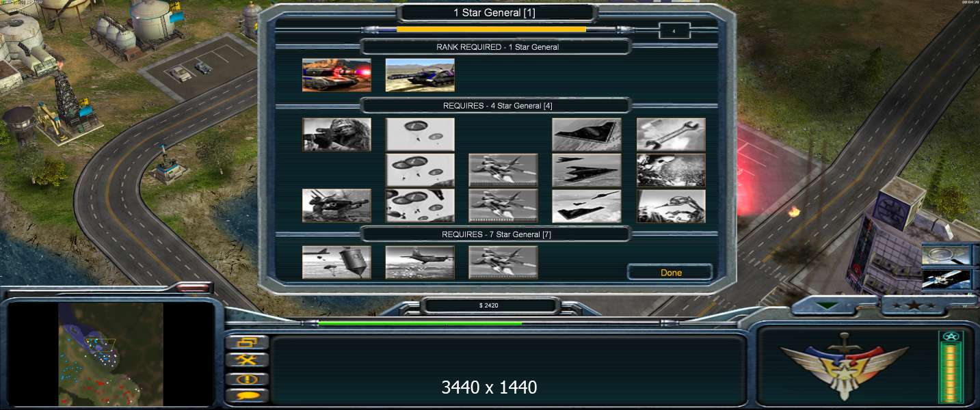The height and width of the screenshot is (410, 980).
Task: Select fighter jet power under 7 Star General
Action: (503, 262)
